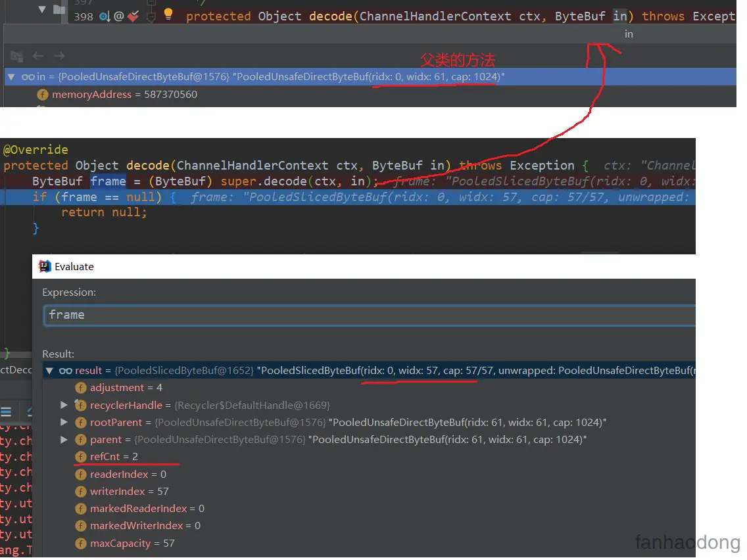Click the back arrow in the popup toolbar
Screen dimensions: 747x560
pyautogui.click(x=38, y=56)
